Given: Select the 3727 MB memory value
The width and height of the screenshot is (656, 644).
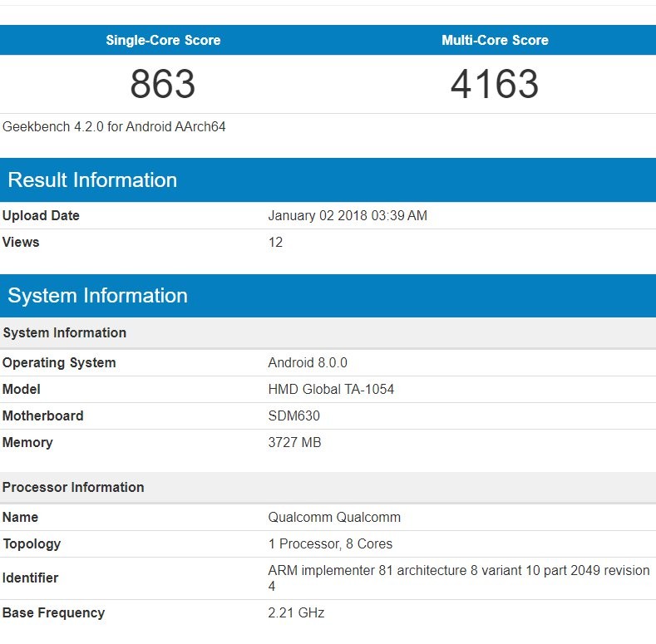Looking at the screenshot, I should click(x=295, y=442).
